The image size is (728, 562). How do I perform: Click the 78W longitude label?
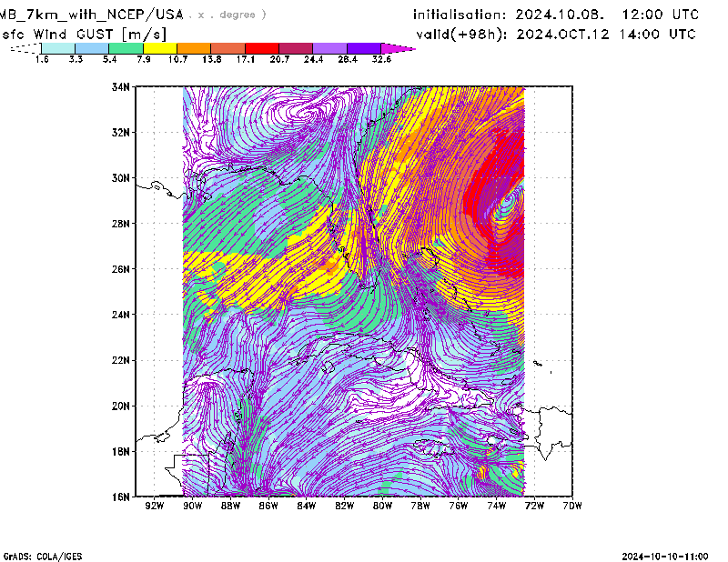point(420,506)
